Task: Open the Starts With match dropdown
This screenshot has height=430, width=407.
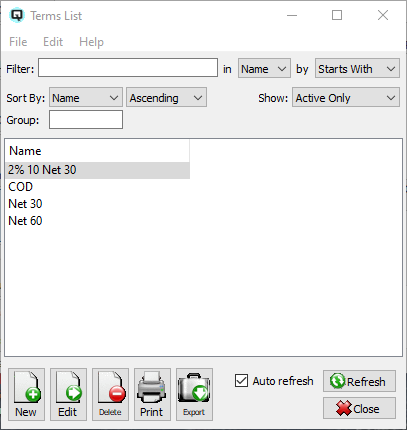Action: point(357,68)
